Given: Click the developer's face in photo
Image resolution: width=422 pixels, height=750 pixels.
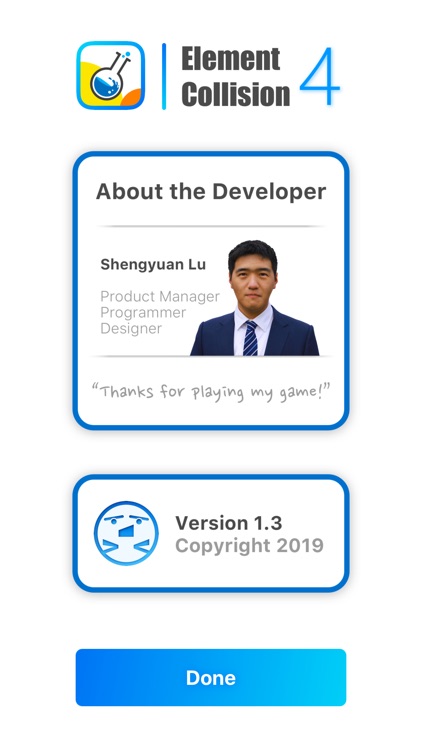Looking at the screenshot, I should 253,281.
